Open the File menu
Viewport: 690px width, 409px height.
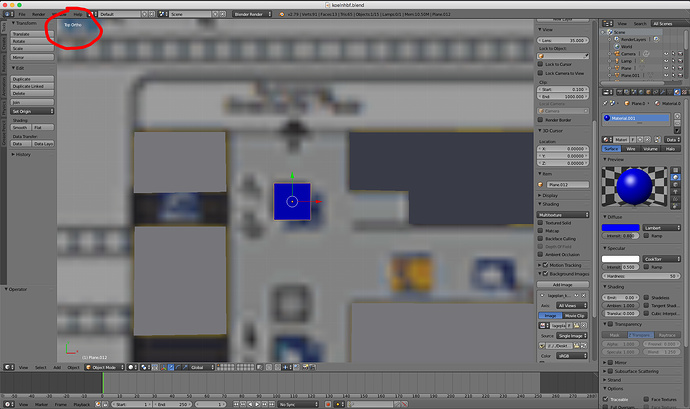[22, 14]
